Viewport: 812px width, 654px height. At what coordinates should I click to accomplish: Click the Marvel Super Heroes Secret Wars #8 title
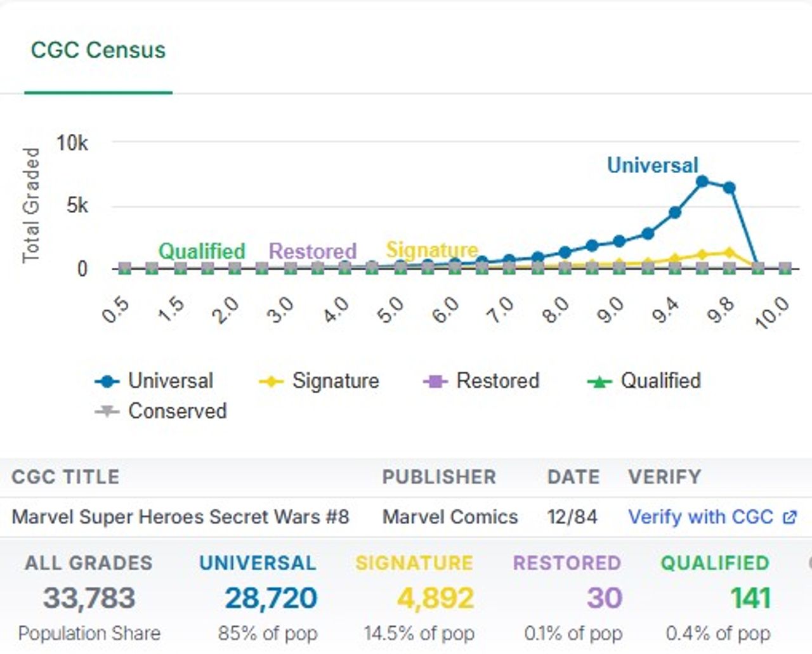click(181, 517)
